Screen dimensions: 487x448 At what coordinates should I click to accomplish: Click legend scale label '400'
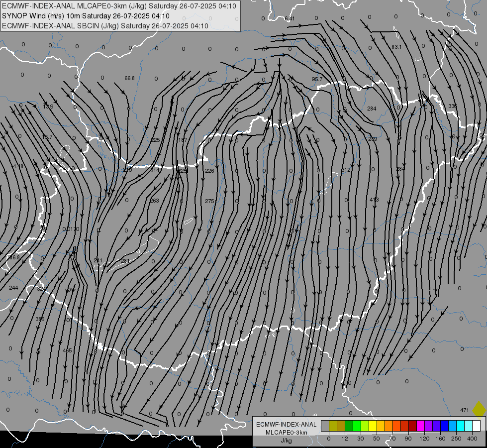point(472,439)
